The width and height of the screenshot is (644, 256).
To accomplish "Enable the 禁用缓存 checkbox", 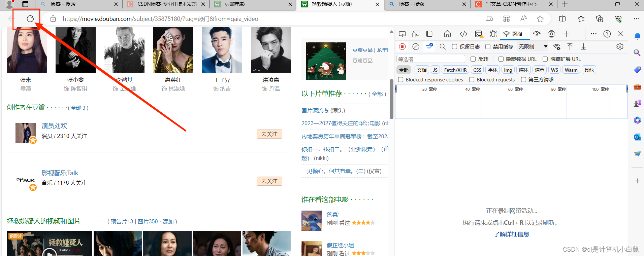I will point(488,47).
